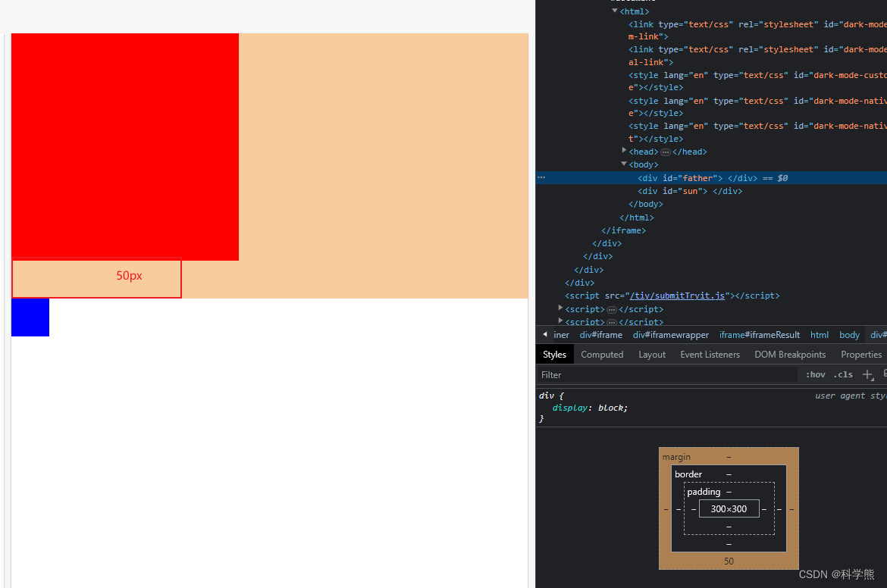
Task: Click the 300×300 content box in the box model
Action: [729, 509]
